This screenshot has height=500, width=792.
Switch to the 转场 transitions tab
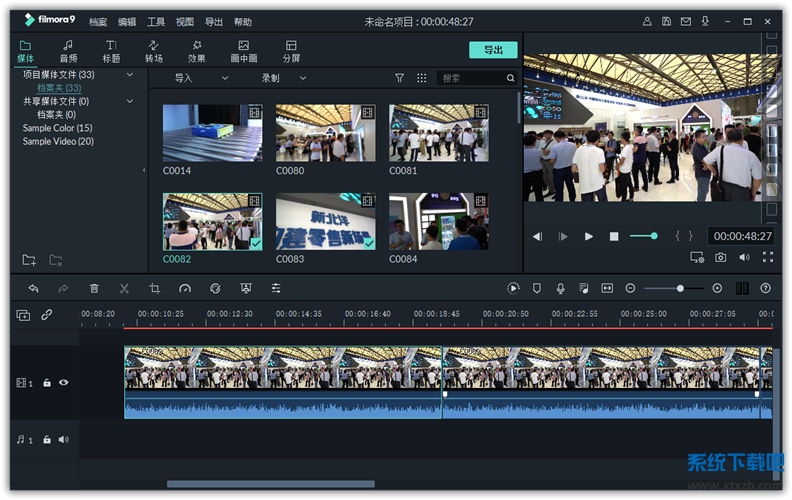(154, 51)
